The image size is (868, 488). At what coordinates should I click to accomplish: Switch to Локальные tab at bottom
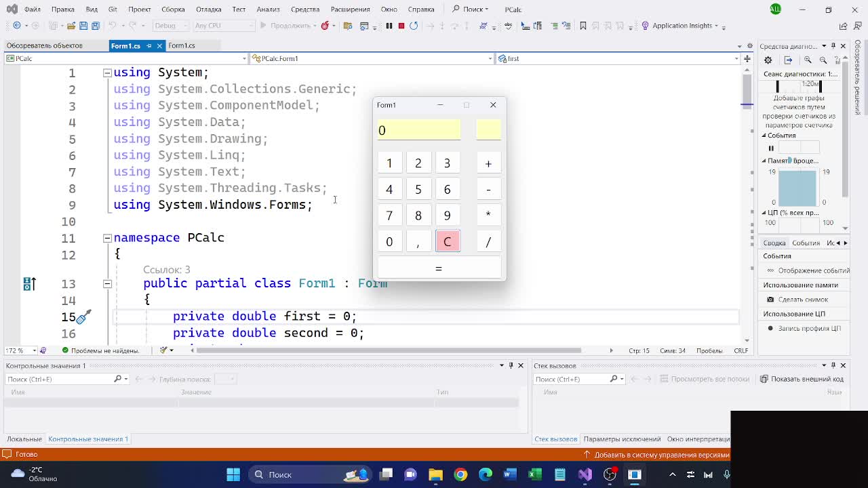24,439
